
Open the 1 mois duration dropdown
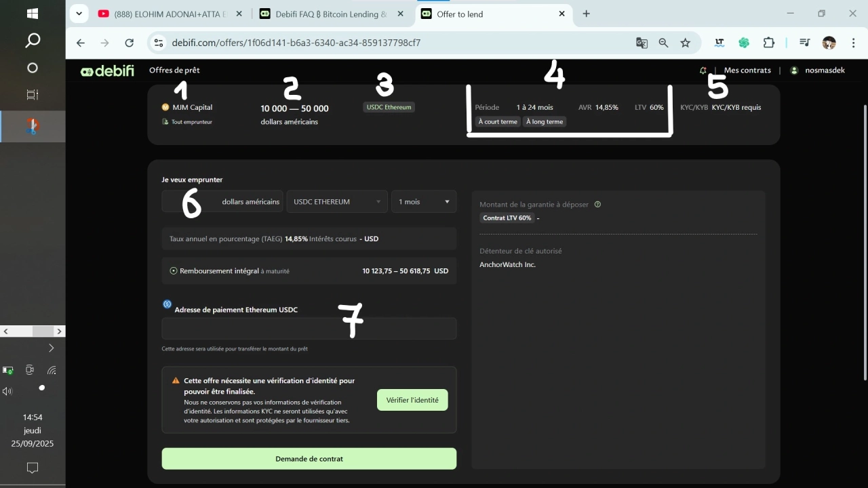click(x=424, y=202)
